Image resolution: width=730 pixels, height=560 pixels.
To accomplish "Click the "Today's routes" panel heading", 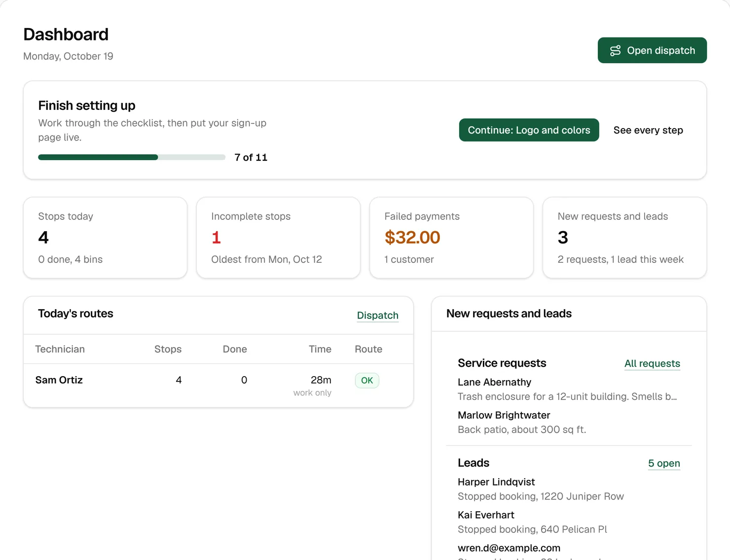I will (75, 314).
